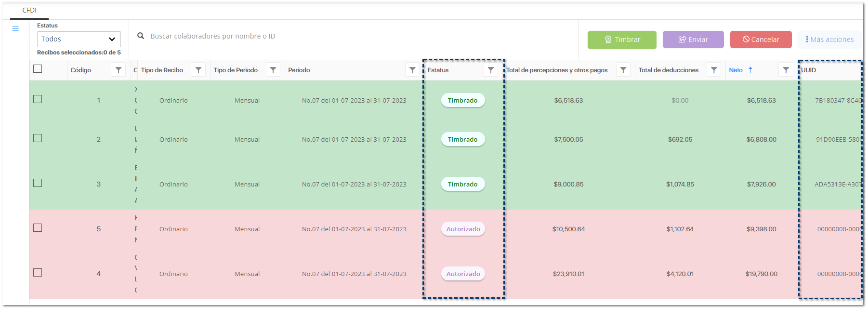Click the filter icon for Código column

click(x=118, y=70)
